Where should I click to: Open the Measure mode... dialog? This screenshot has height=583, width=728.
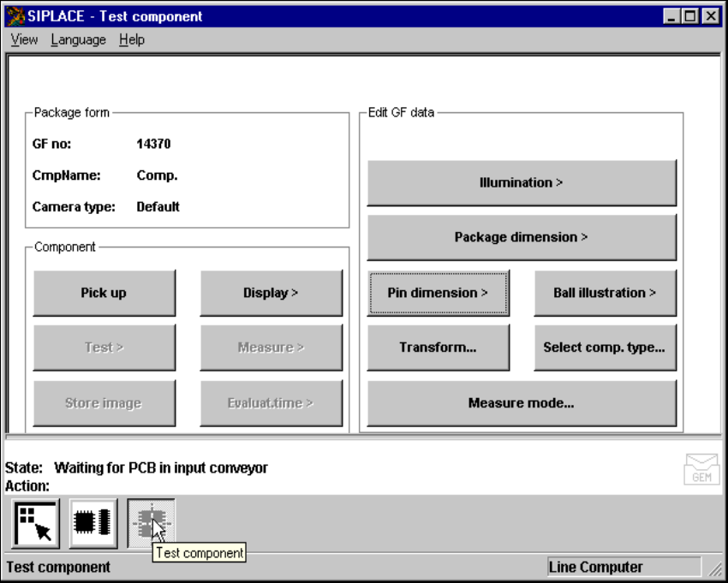click(x=522, y=403)
